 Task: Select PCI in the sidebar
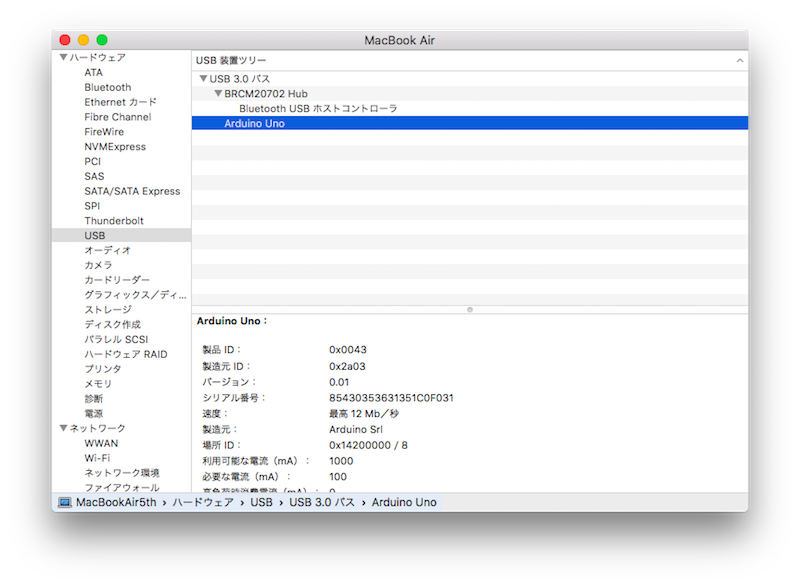tap(92, 161)
